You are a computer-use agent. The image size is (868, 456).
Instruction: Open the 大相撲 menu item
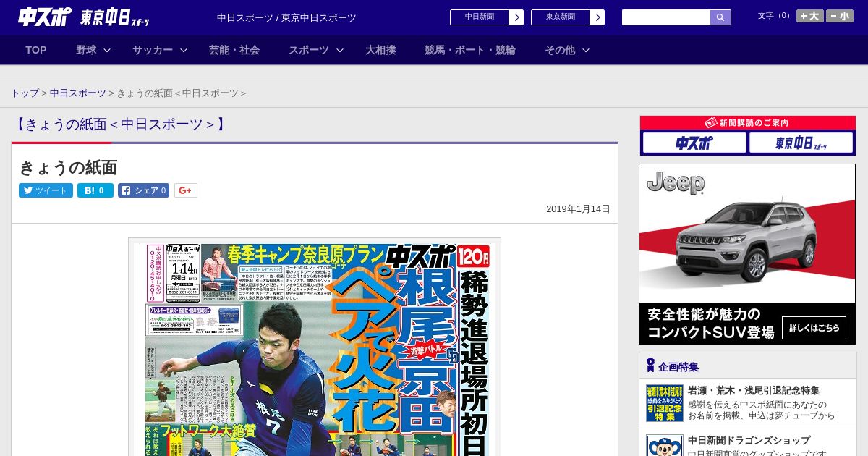click(x=380, y=50)
